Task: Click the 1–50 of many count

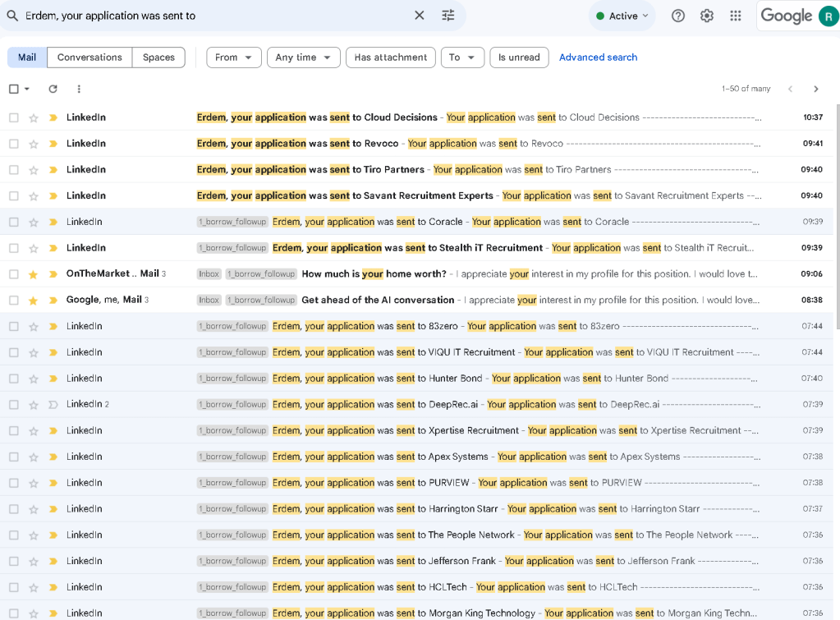Action: tap(746, 89)
